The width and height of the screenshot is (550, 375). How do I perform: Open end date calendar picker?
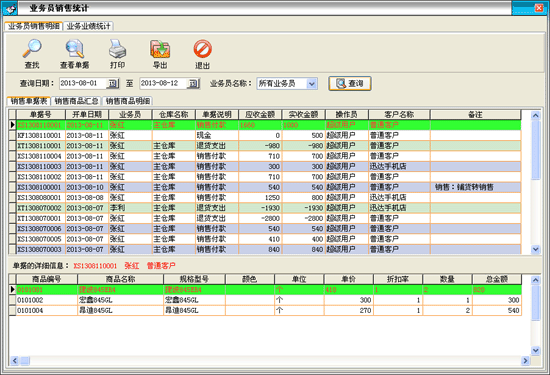click(x=193, y=83)
